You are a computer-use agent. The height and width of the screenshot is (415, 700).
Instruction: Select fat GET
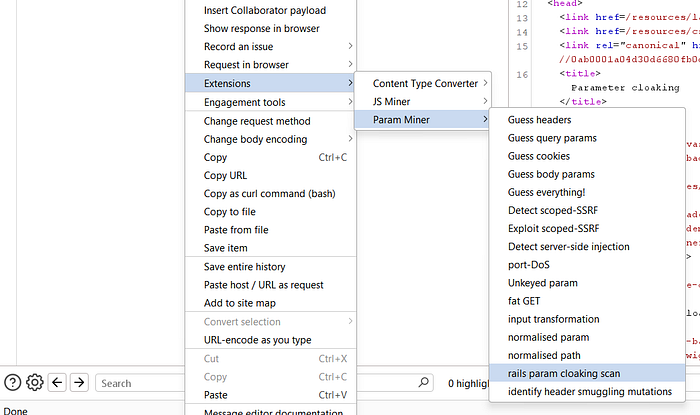point(587,301)
